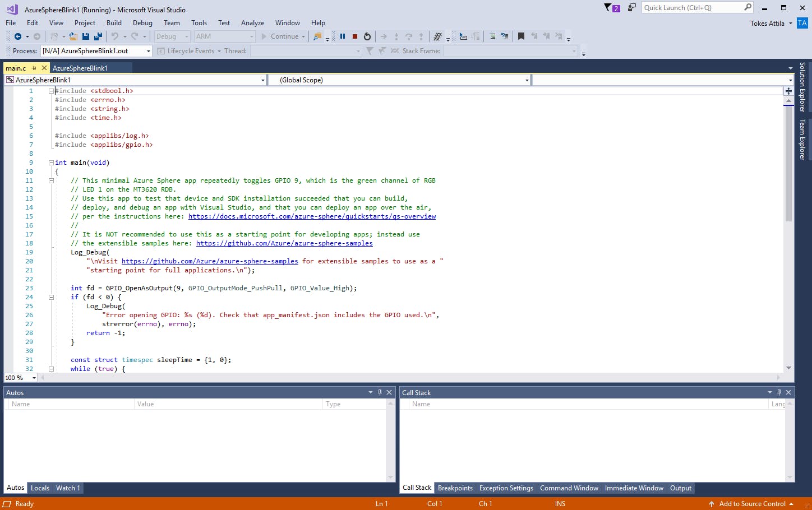Open the Team Explorer side tab
Screen dimensions: 812x510
pos(802,140)
